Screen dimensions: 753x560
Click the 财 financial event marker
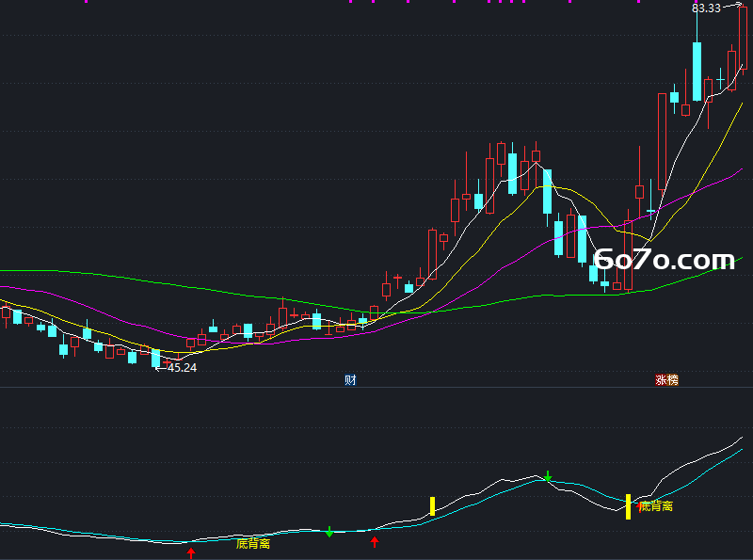pyautogui.click(x=350, y=380)
